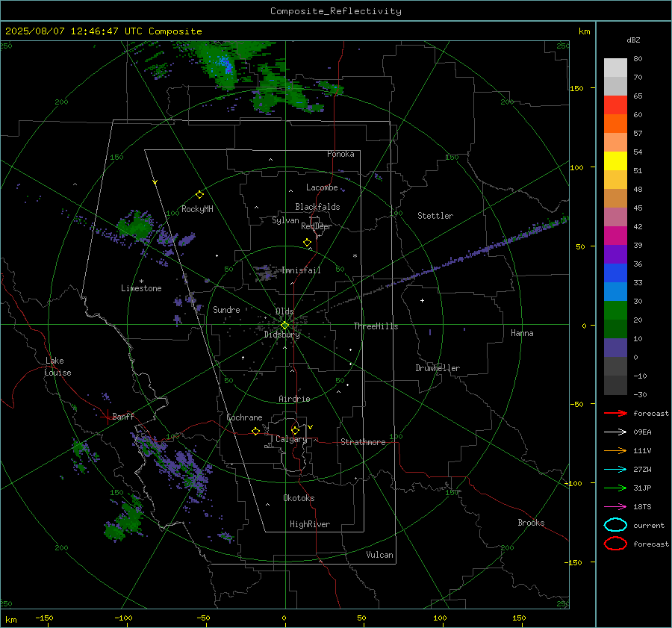Image resolution: width=672 pixels, height=628 pixels.
Task: Click the green 31JP arrow icon
Action: point(615,488)
